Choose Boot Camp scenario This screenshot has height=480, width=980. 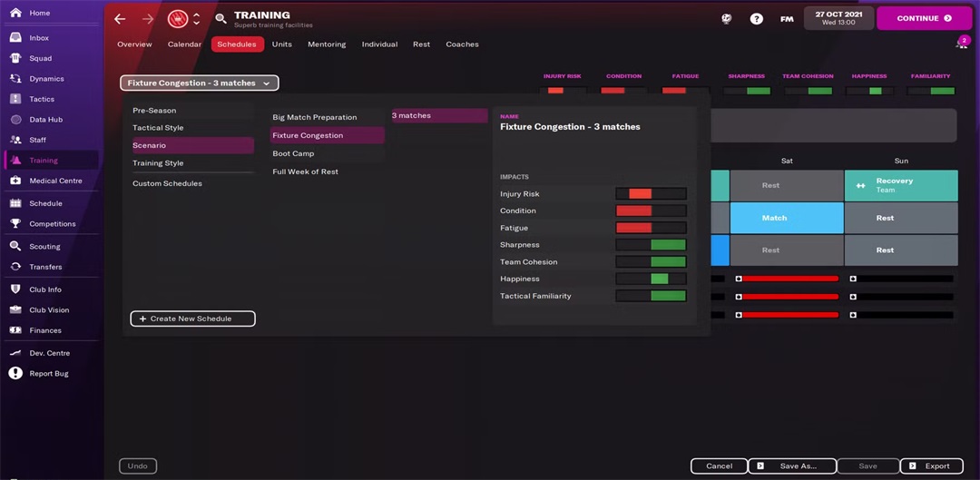[328, 153]
